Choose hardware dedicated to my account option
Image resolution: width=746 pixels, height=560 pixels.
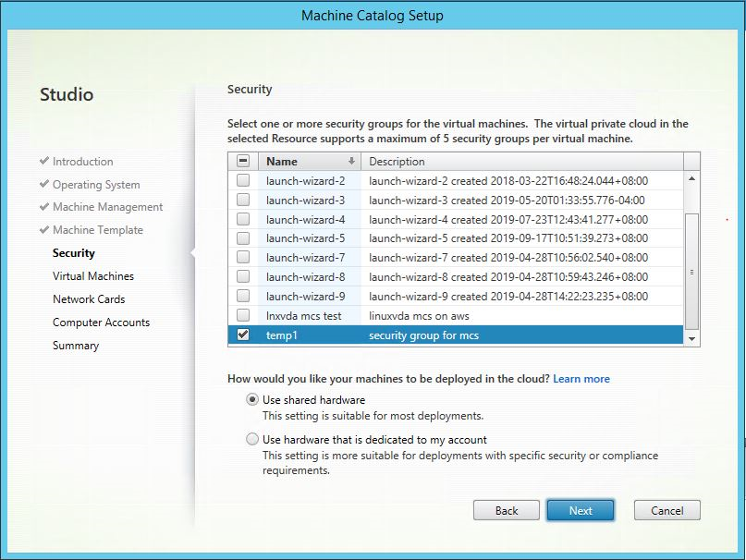tap(252, 440)
